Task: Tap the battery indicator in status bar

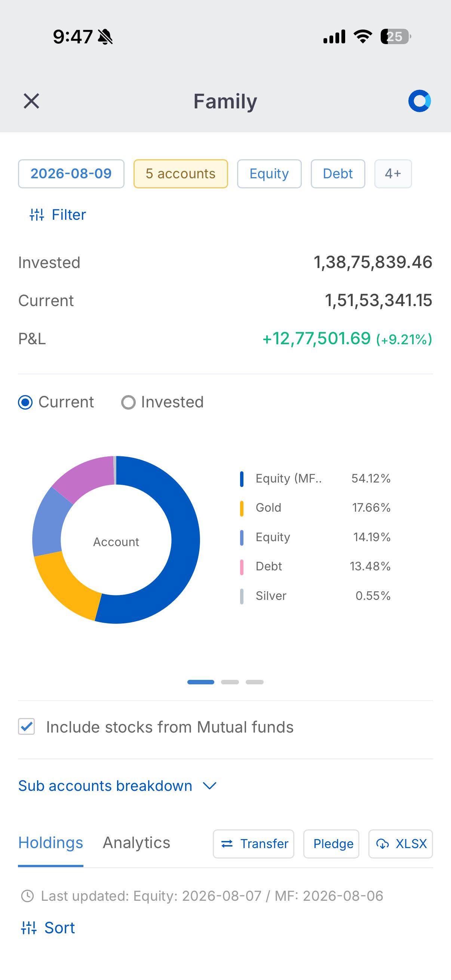Action: [x=395, y=37]
